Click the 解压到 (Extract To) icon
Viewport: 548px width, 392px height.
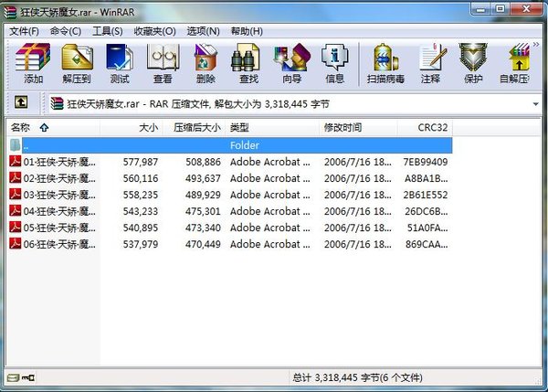click(77, 63)
